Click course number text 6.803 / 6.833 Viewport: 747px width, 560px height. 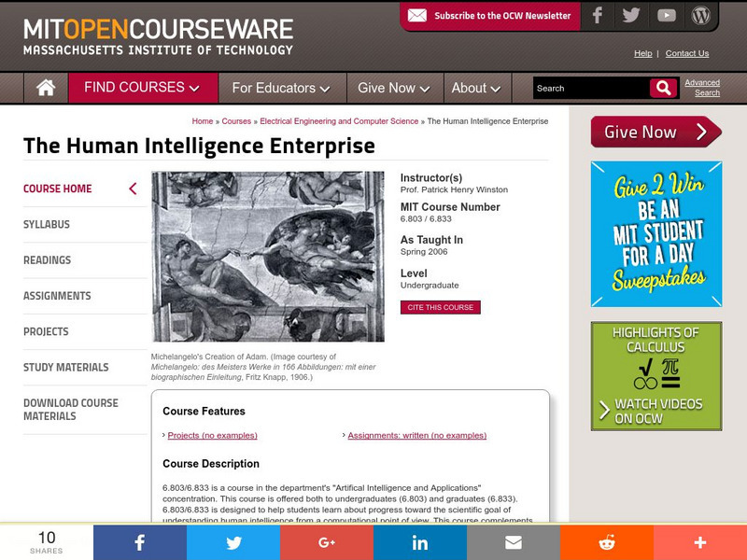tap(426, 218)
